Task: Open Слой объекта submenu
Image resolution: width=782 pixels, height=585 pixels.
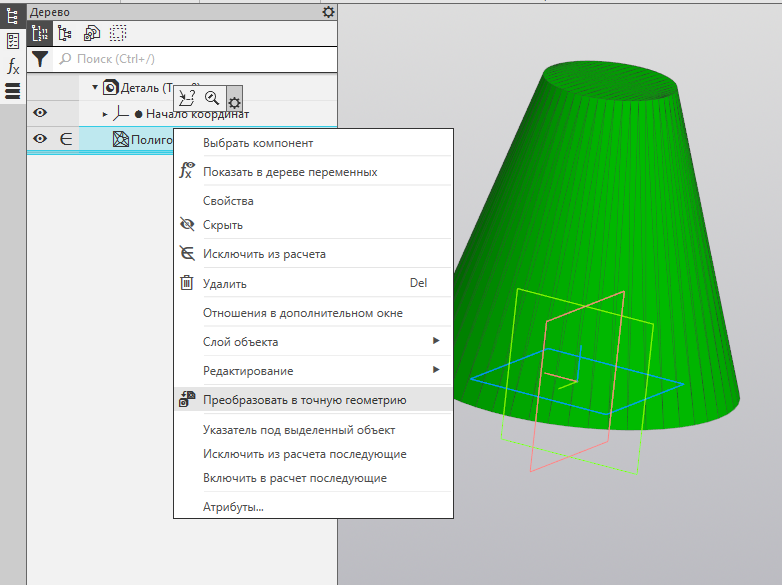Action: point(313,342)
